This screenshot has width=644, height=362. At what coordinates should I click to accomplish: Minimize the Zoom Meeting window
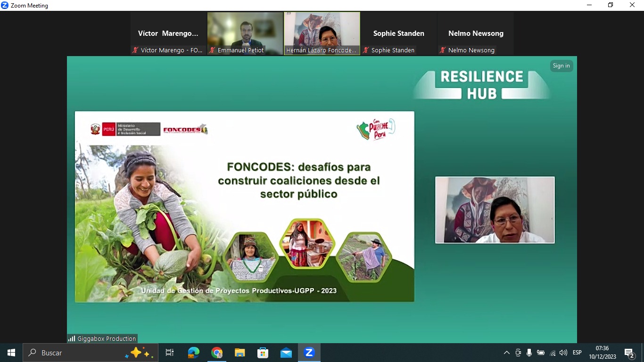589,5
